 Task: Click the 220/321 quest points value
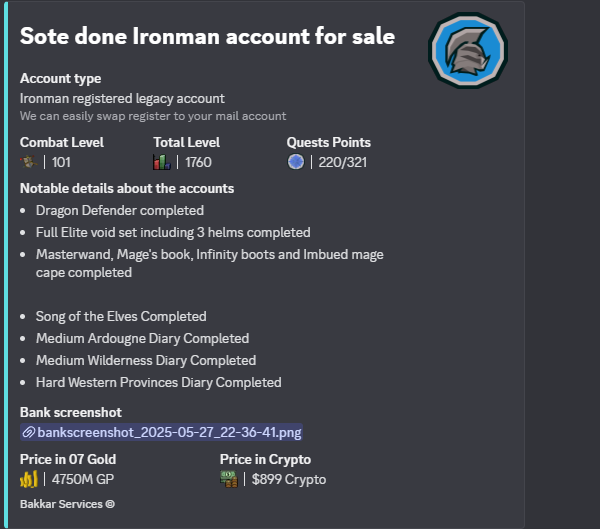pos(342,162)
